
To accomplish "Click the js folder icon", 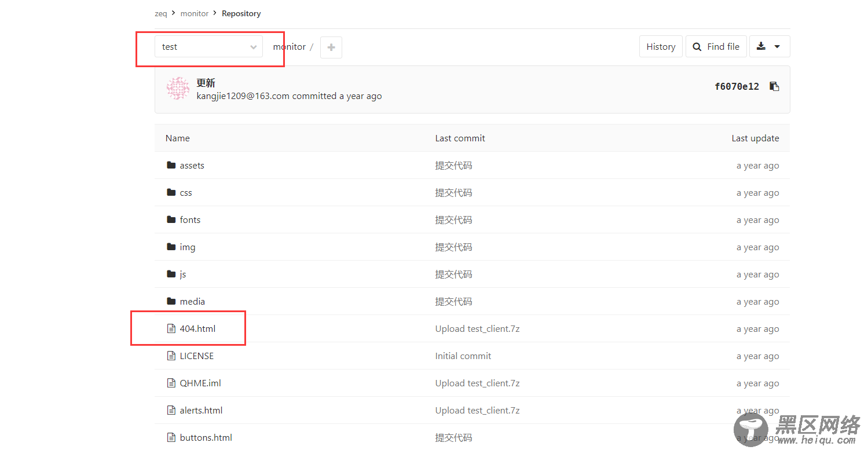I will [171, 274].
